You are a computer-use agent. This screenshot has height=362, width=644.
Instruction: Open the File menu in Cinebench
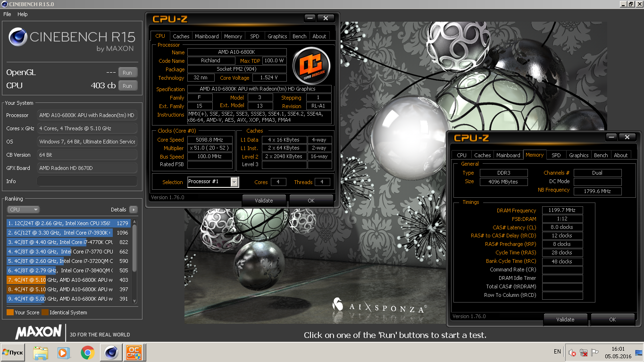pos(7,14)
